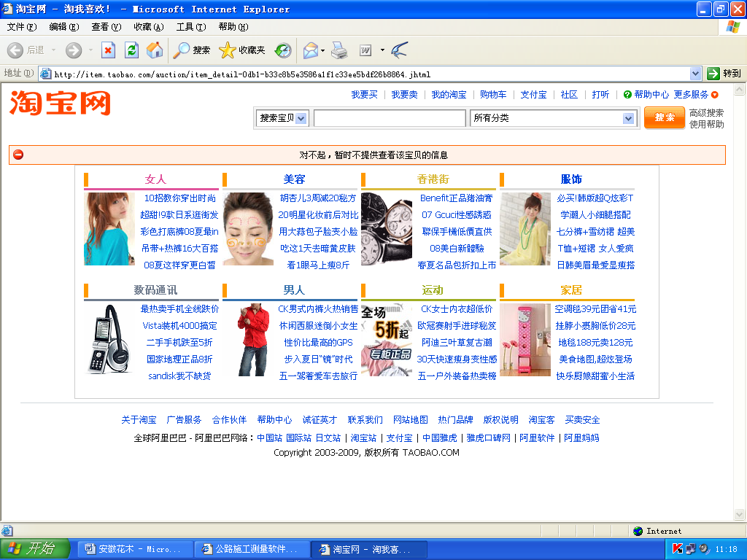Click the 数码通讯 category heading
This screenshot has height=560, width=747.
[155, 290]
